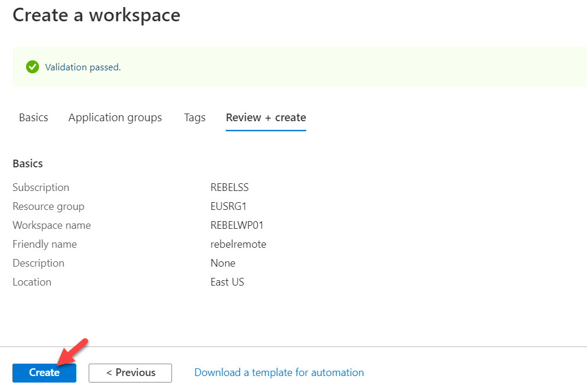
Task: Click the Resource group label
Action: (x=48, y=206)
